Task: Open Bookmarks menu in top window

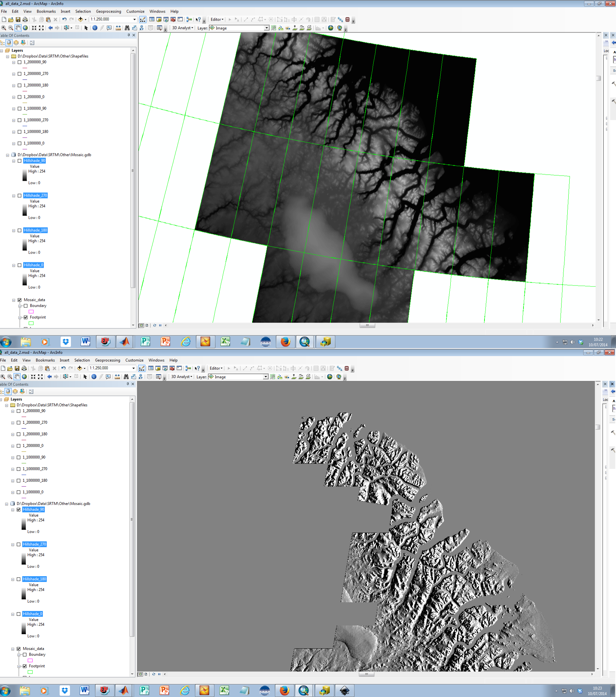Action: click(x=46, y=11)
